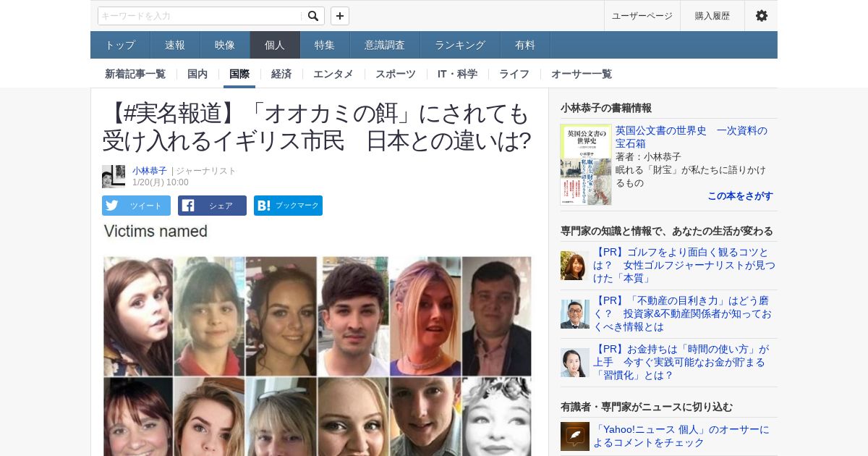868x456 pixels.
Task: Open 購入履歴 link
Action: coord(712,16)
